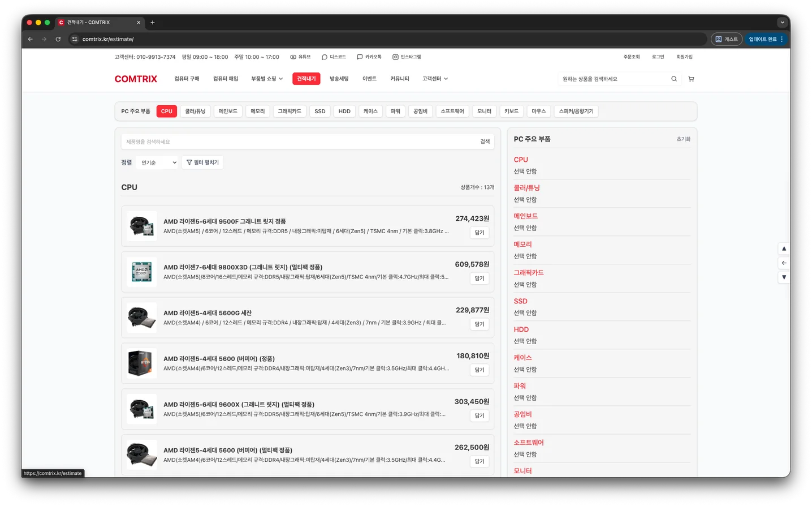The height and width of the screenshot is (506, 812).
Task: Click the 그래픽카드 heading in the estimate panel
Action: pos(529,273)
